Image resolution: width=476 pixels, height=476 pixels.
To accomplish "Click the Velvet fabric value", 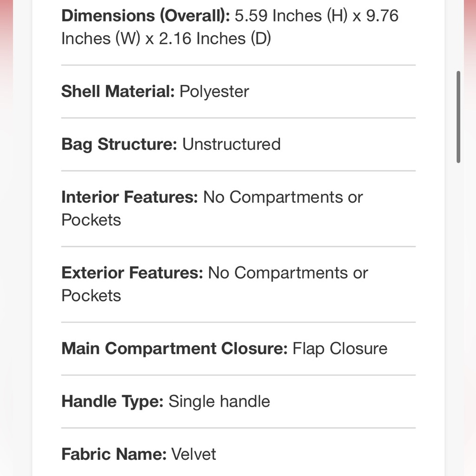I will (193, 454).
